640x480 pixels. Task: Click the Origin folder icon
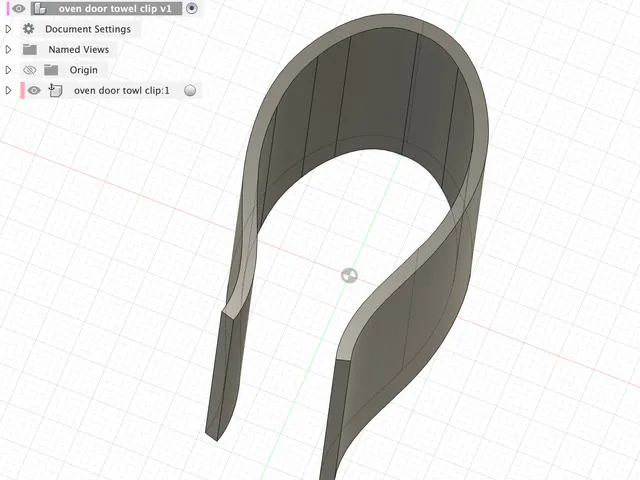click(51, 70)
